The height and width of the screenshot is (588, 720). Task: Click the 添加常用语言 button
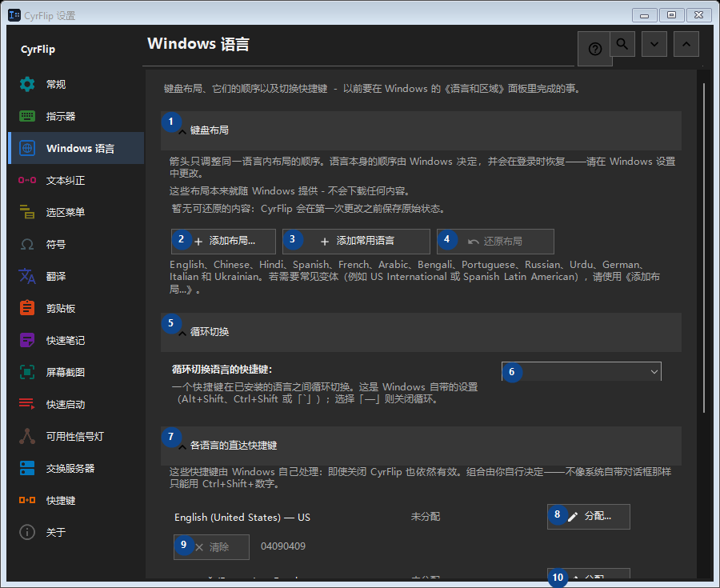[x=356, y=241]
